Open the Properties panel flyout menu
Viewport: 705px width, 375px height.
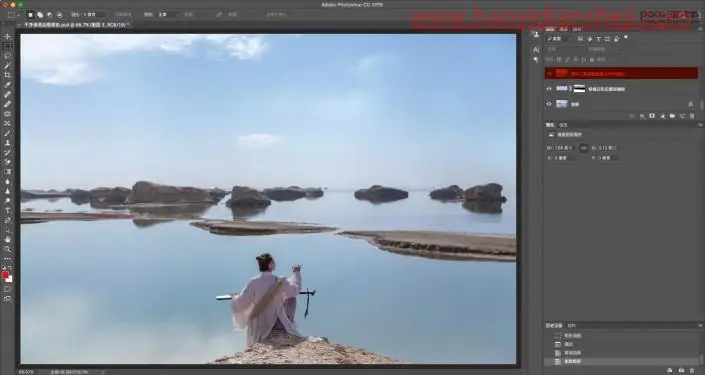pos(700,125)
